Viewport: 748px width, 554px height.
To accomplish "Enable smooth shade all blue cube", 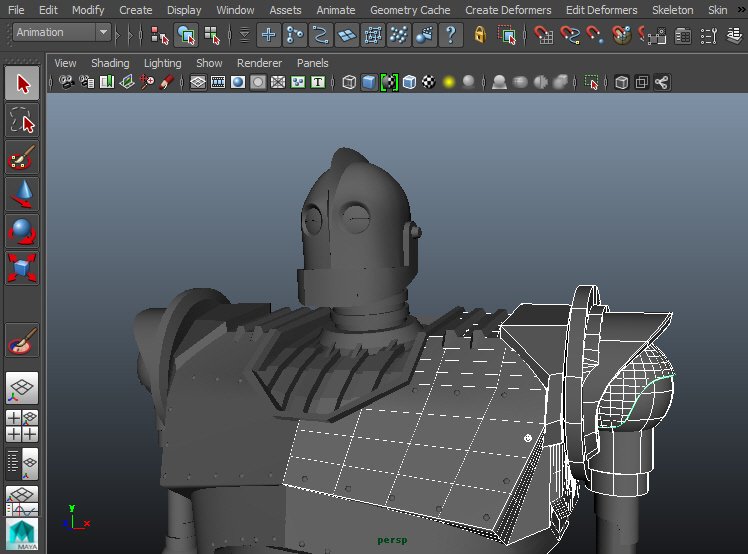I will click(369, 82).
